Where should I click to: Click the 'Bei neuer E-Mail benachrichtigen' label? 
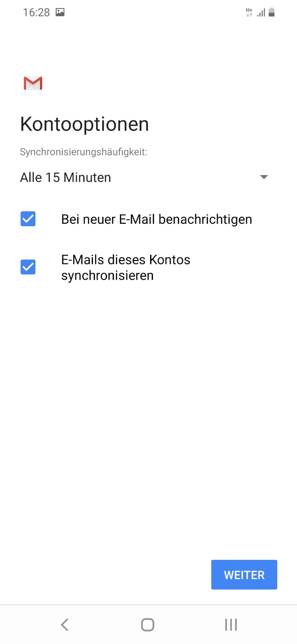click(157, 219)
